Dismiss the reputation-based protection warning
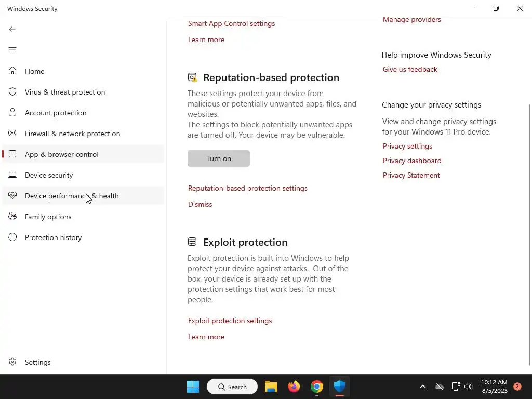This screenshot has width=532, height=399. (200, 204)
